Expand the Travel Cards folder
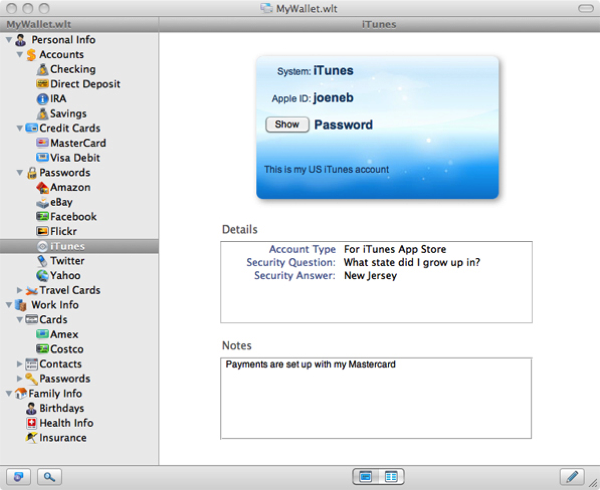Screen dimensions: 600x490 click(x=20, y=291)
